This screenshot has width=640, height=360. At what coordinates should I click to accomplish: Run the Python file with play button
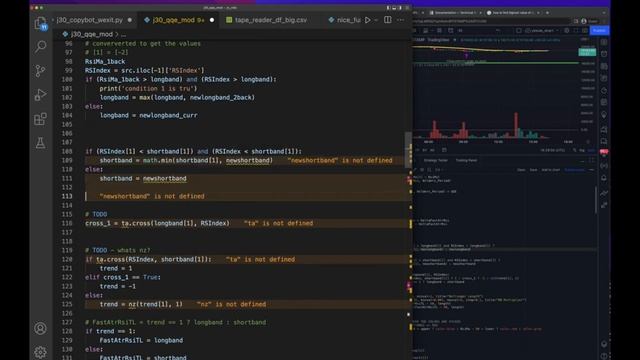click(368, 20)
